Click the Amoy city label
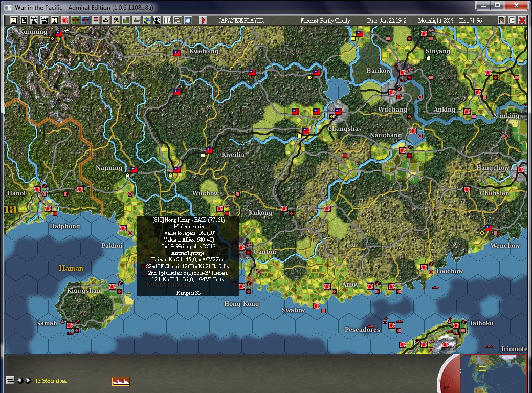 [350, 285]
